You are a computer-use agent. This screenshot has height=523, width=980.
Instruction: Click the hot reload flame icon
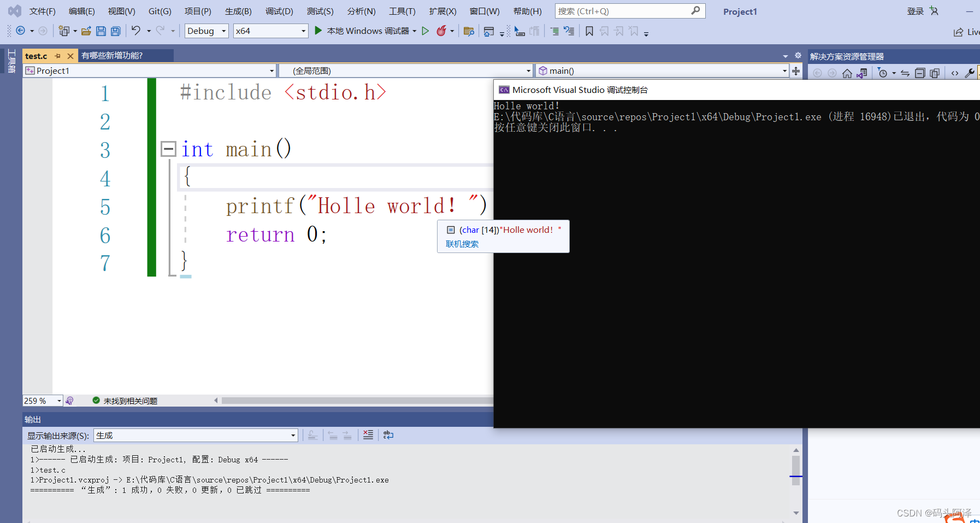pos(441,31)
